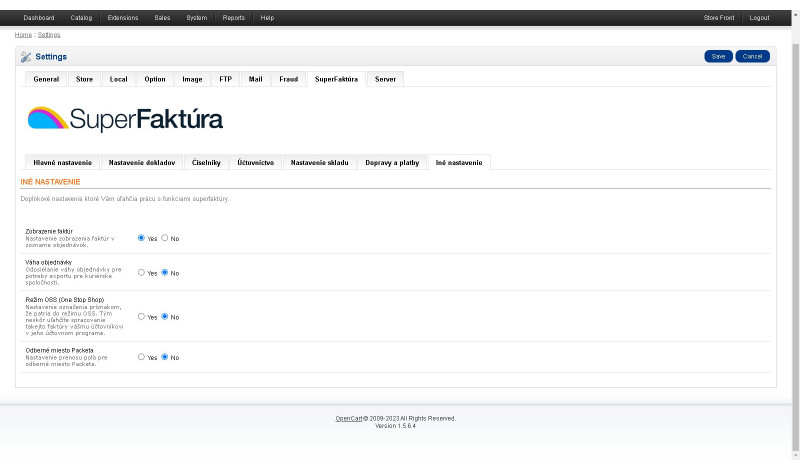Viewport: 800px width, 470px height.
Task: Select the Iné nastavenie sub-tab
Action: pyautogui.click(x=459, y=163)
